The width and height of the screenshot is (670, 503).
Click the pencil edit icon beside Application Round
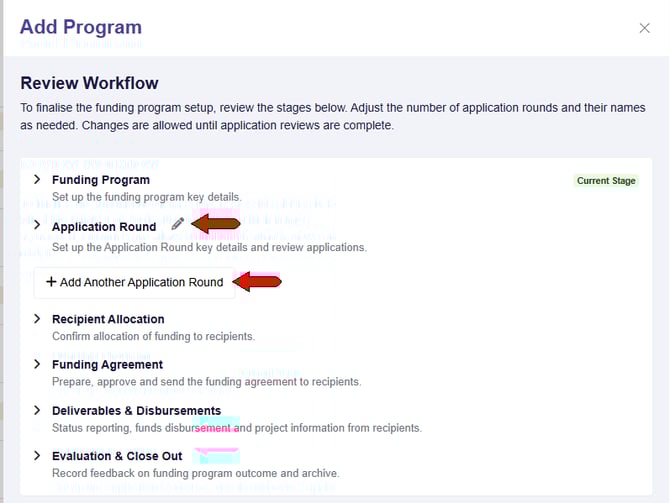[x=177, y=225]
